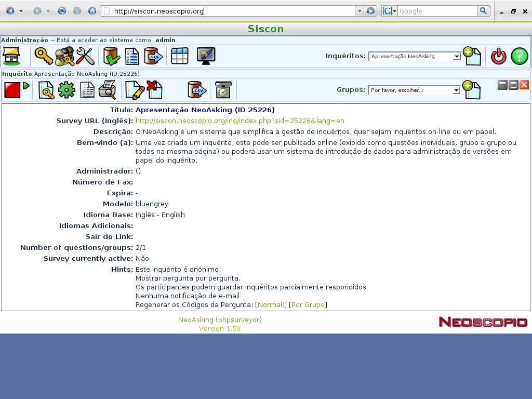Click the Normal regenerate codes link
Screen dimensions: 532x399
271,304
